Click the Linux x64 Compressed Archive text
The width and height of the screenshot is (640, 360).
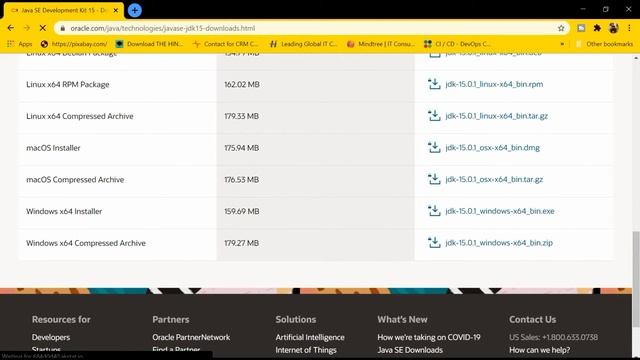coord(80,116)
